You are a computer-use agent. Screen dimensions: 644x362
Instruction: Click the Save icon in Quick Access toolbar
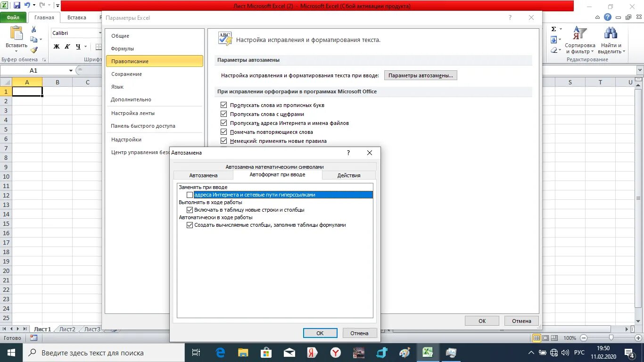click(x=17, y=6)
